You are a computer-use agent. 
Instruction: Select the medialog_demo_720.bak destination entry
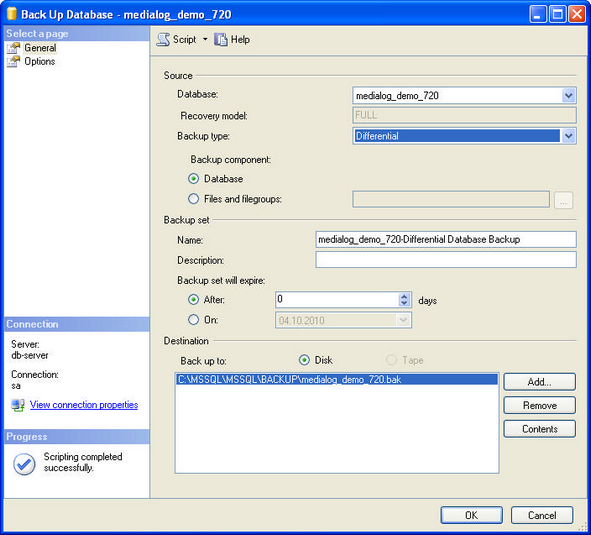(337, 379)
